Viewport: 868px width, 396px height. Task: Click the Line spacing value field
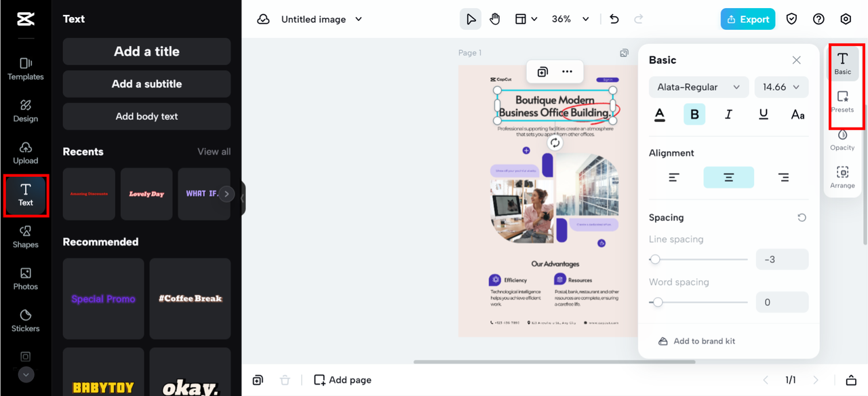[782, 260]
